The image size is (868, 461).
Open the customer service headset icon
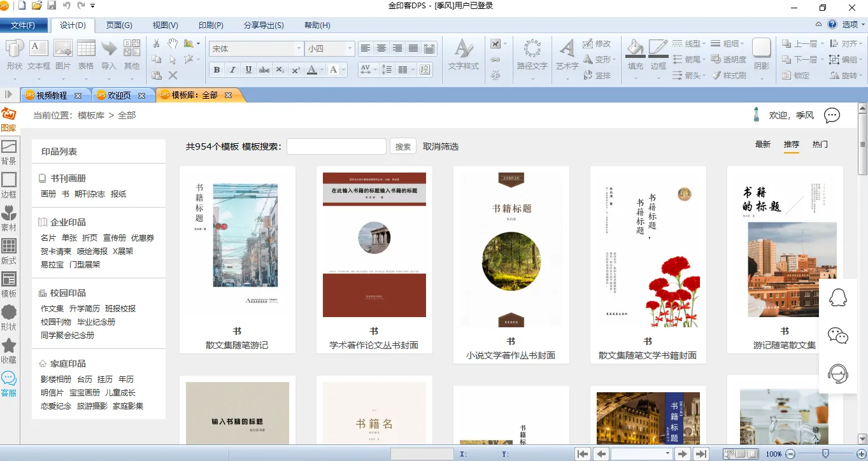837,374
